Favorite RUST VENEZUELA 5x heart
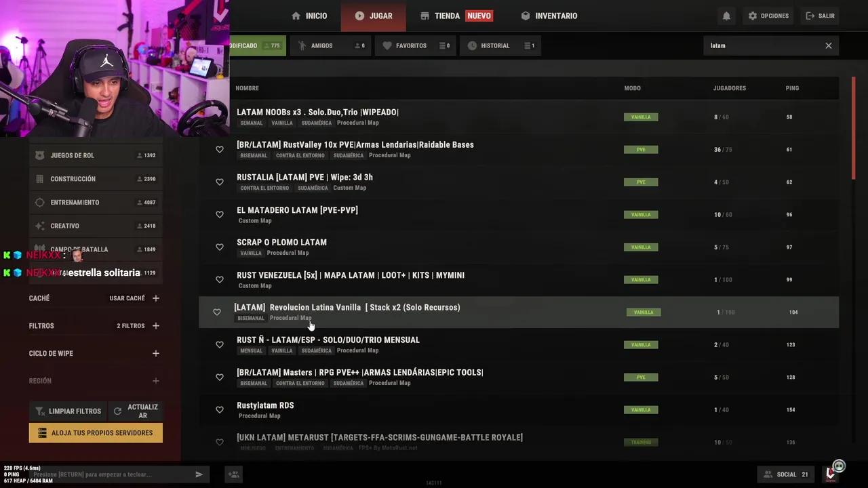Image resolution: width=868 pixels, height=488 pixels. [x=220, y=279]
